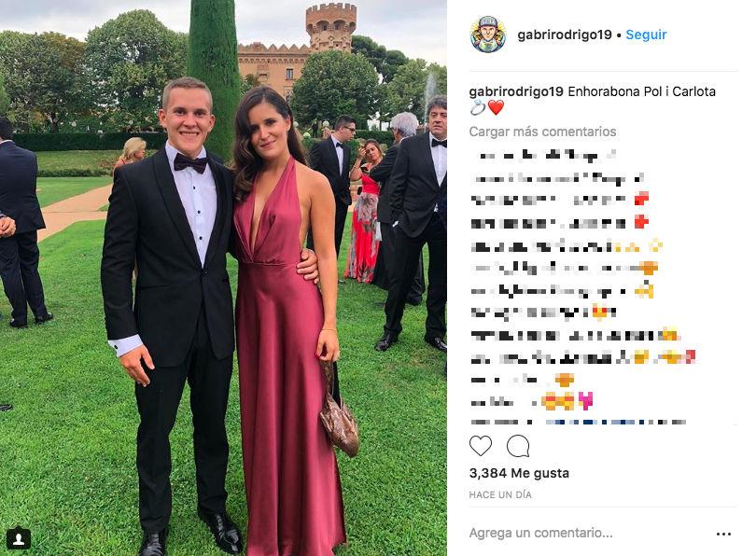Open gabrirodrigo19 profile avatar
The width and height of the screenshot is (756, 556).
click(x=488, y=35)
